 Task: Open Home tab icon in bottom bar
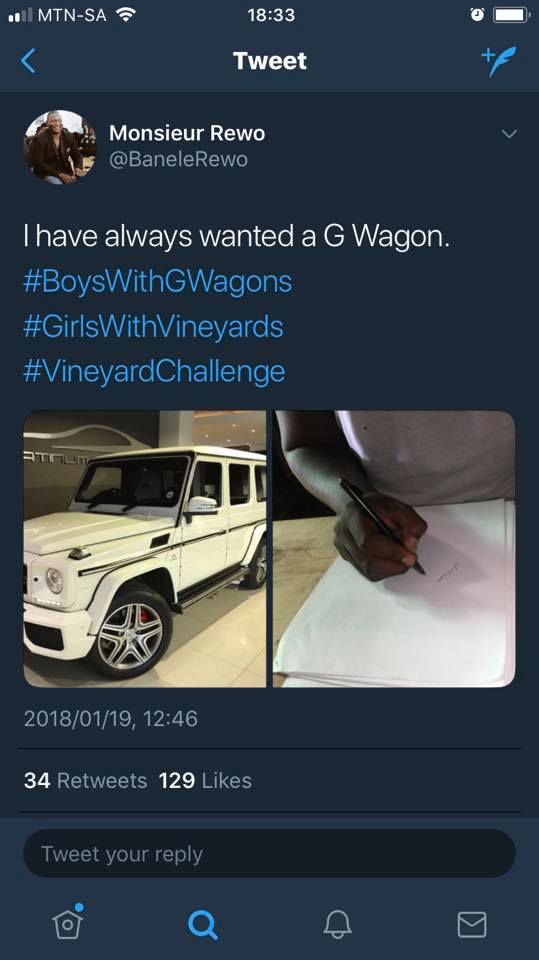pyautogui.click(x=67, y=921)
